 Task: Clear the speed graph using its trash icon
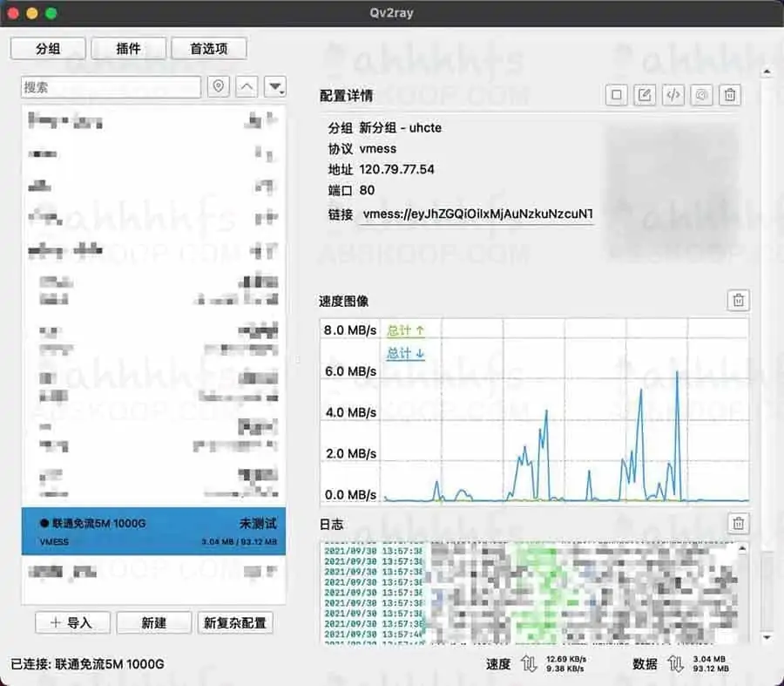[738, 301]
